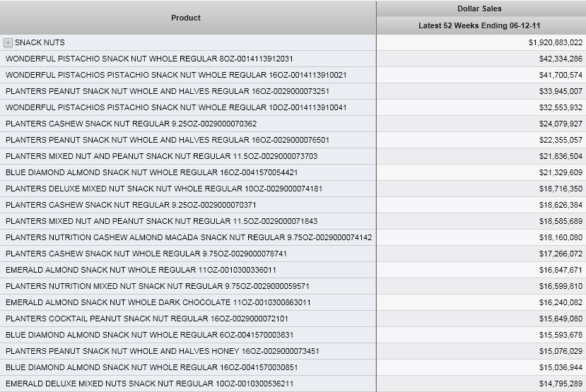Click the Dollar Sales column header
The height and width of the screenshot is (392, 586).
click(480, 8)
